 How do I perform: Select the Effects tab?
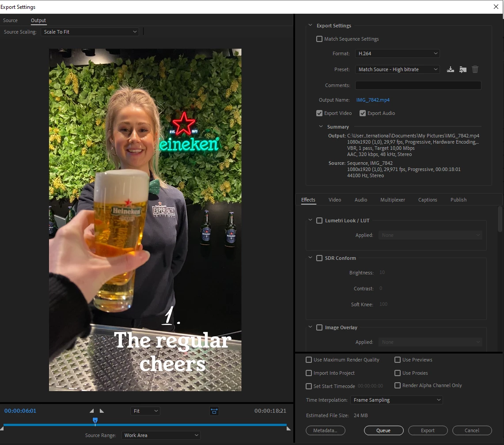(x=308, y=200)
